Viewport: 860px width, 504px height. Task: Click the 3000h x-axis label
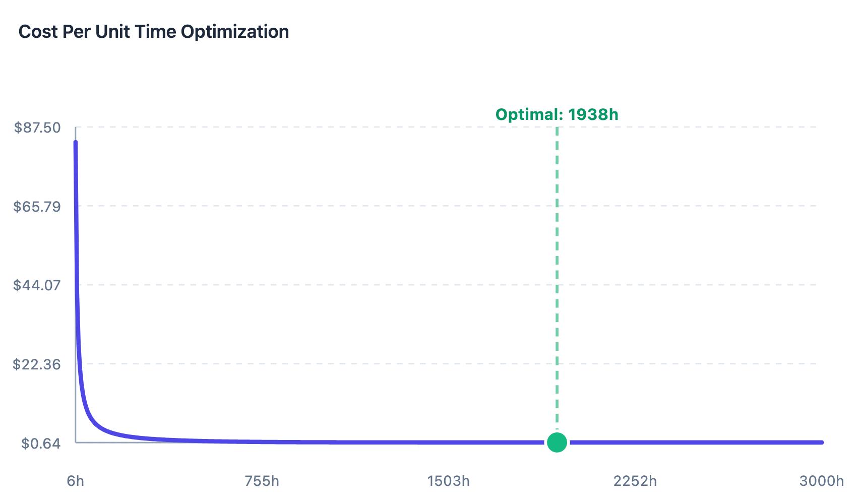(x=821, y=481)
